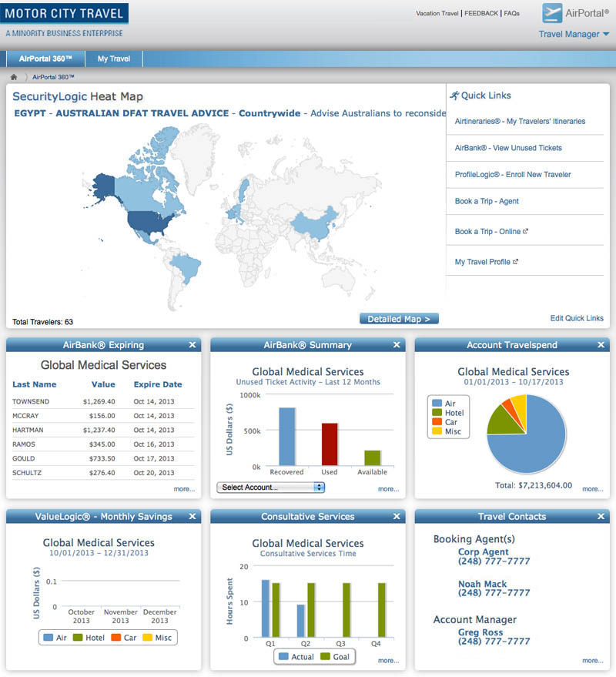The height and width of the screenshot is (677, 616).
Task: Click more link in Account Travelspend panel
Action: click(x=593, y=489)
